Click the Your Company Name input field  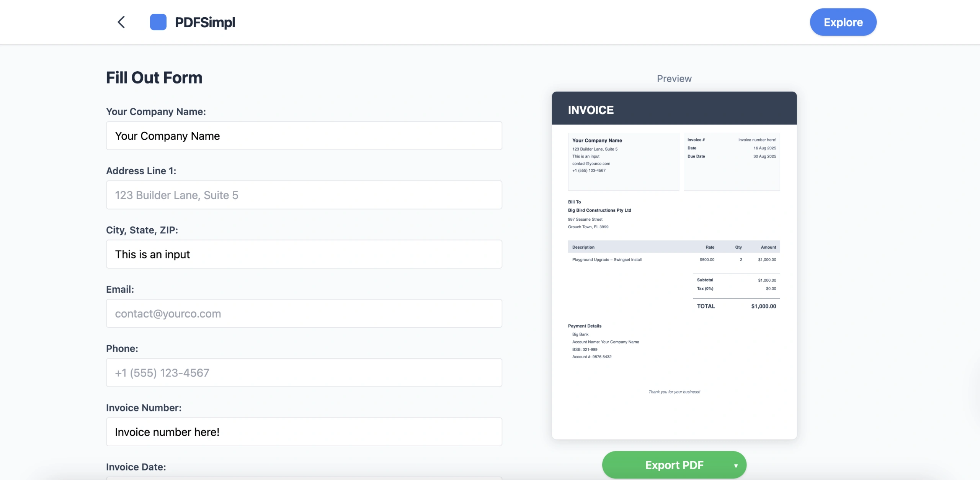coord(304,136)
